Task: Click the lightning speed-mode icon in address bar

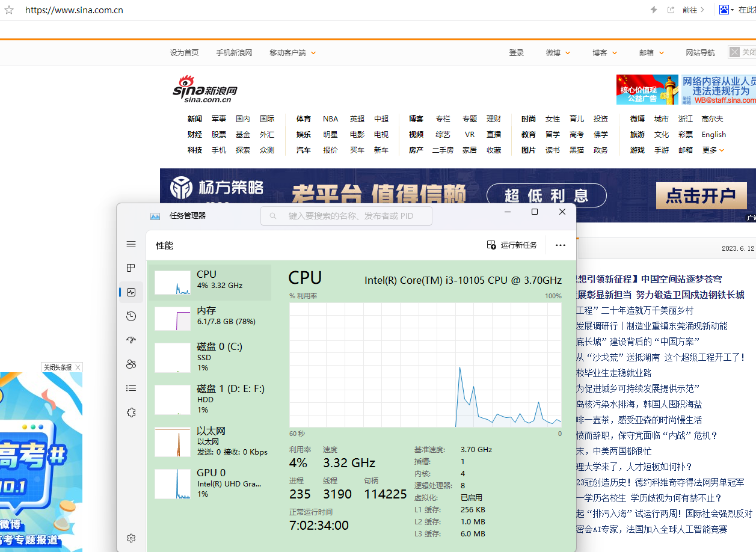Action: coord(654,10)
